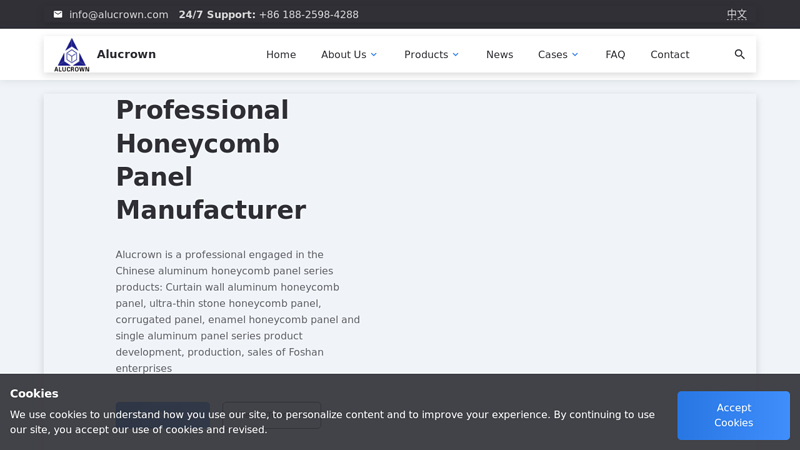Open the Products menu
Screen dimensions: 800x450
pyautogui.click(x=426, y=55)
